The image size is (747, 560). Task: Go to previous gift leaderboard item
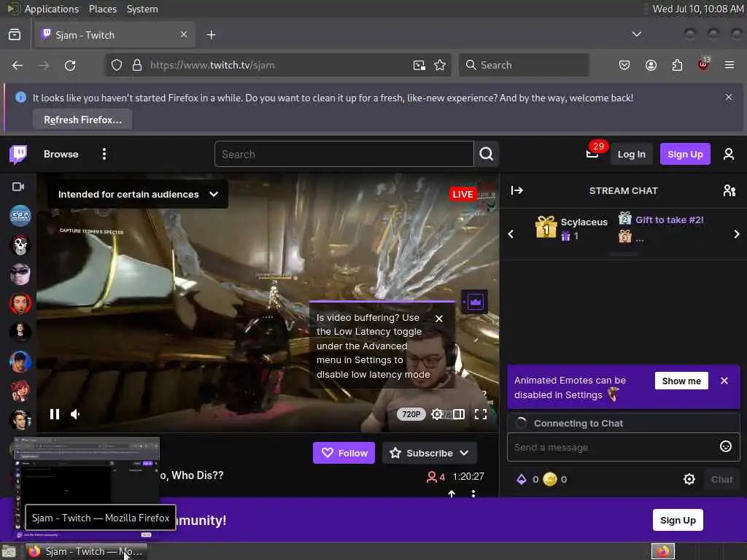511,234
